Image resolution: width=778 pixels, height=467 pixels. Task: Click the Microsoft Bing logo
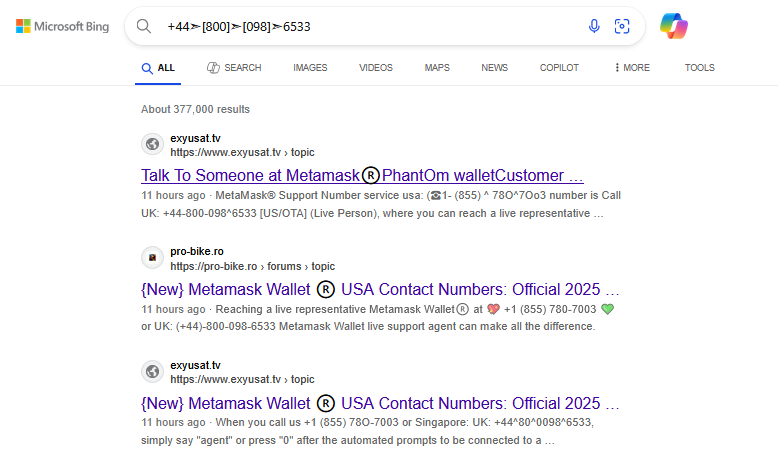pyautogui.click(x=63, y=26)
